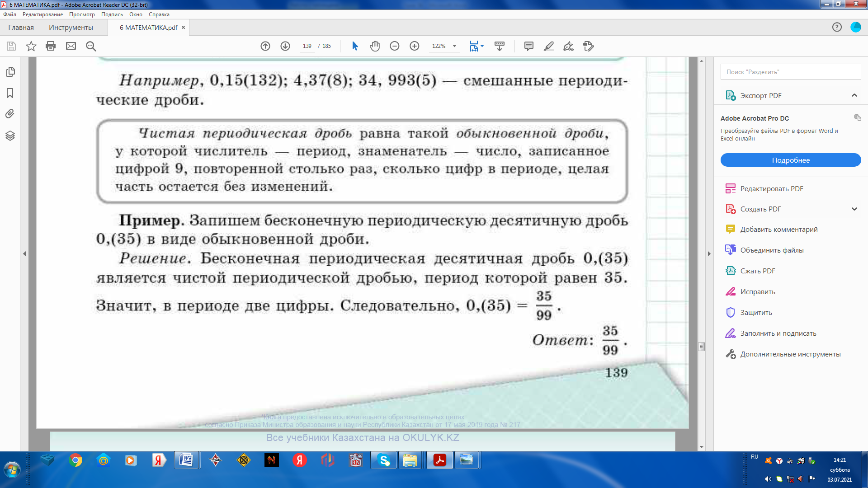The height and width of the screenshot is (488, 868).
Task: Click the document vertical scrollbar thumb
Action: tap(701, 347)
